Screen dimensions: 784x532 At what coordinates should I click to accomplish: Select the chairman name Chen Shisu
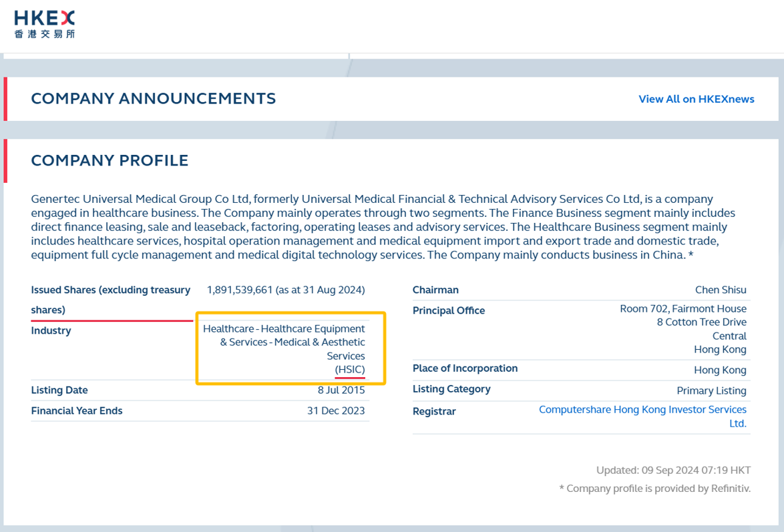click(721, 290)
